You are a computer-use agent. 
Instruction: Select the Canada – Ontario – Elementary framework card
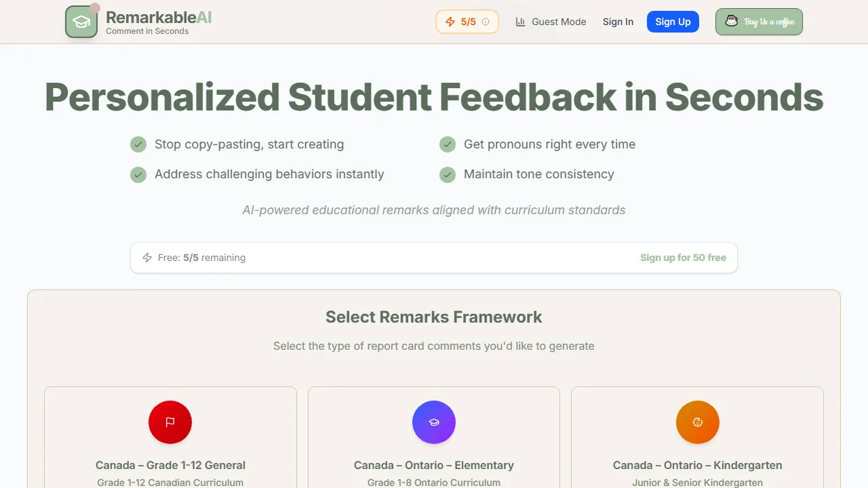tap(433, 441)
